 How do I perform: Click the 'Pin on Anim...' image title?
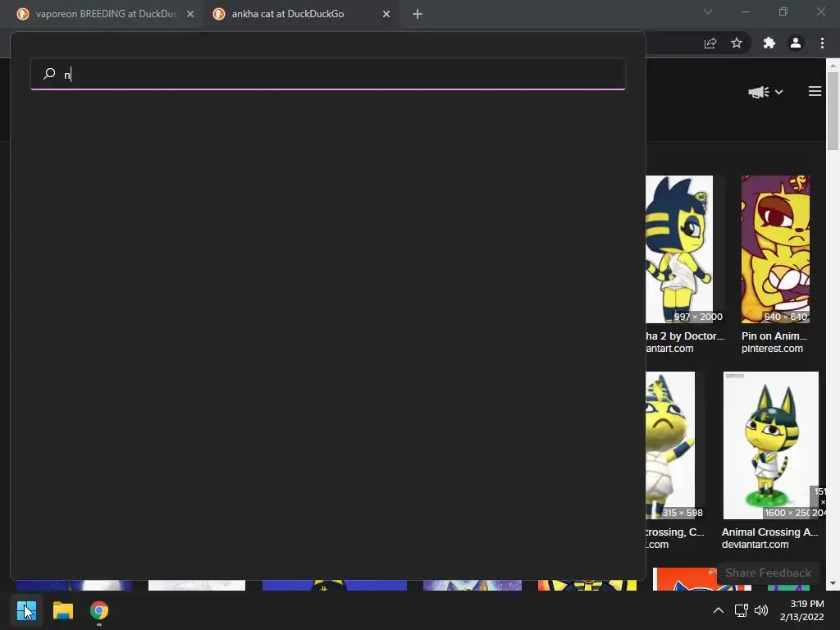[774, 336]
